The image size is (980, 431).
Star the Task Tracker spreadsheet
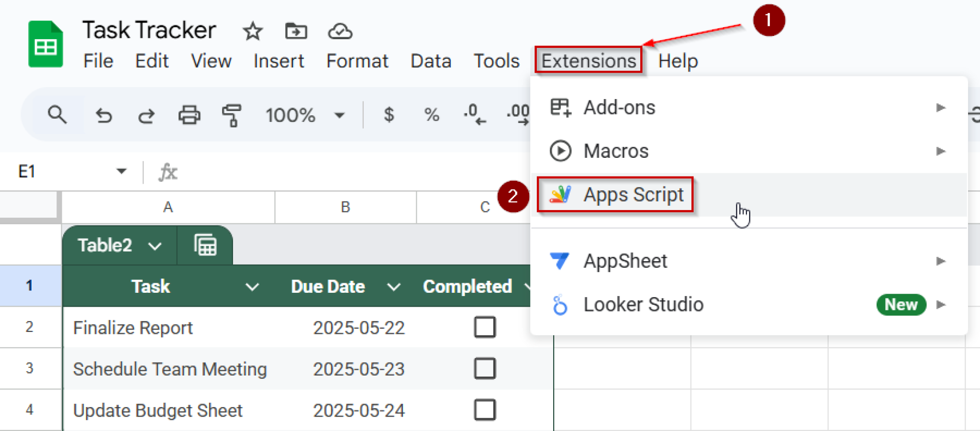[252, 31]
